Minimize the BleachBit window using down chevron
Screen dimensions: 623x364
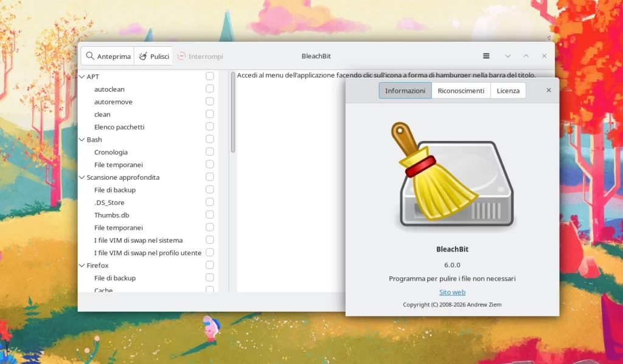pyautogui.click(x=507, y=56)
